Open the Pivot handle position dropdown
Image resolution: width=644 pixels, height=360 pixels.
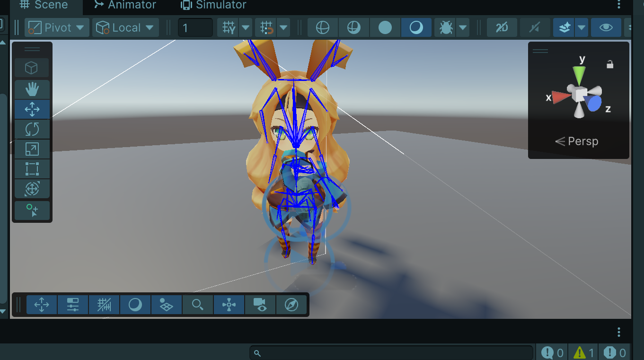(x=57, y=28)
